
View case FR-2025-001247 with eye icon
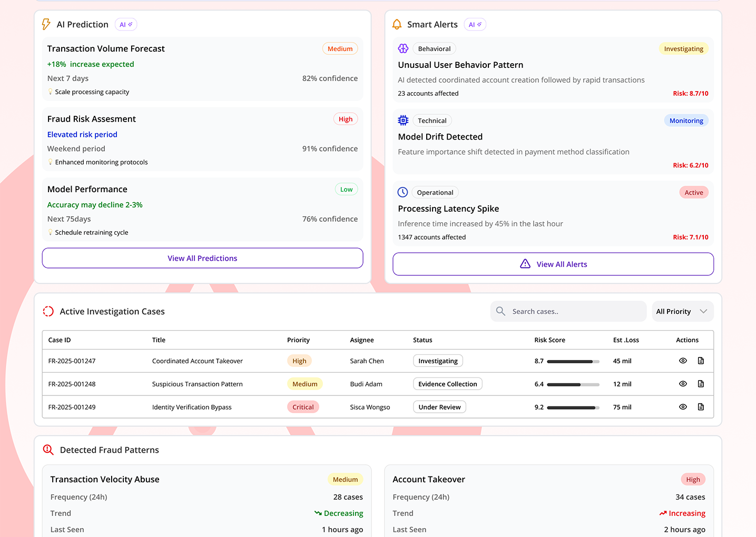(x=683, y=361)
